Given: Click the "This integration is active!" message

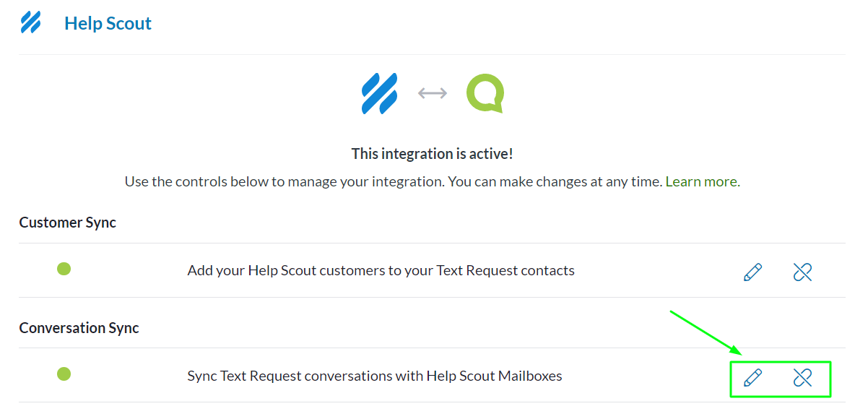Looking at the screenshot, I should click(x=432, y=154).
